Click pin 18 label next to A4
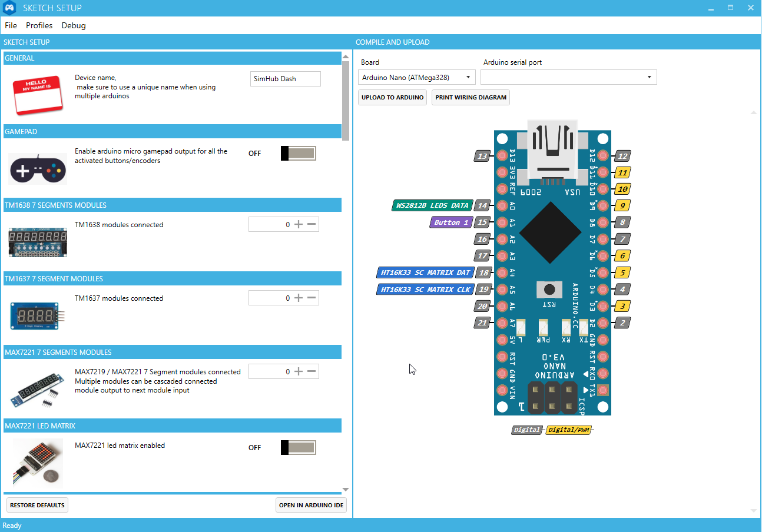This screenshot has height=532, width=762. [483, 272]
